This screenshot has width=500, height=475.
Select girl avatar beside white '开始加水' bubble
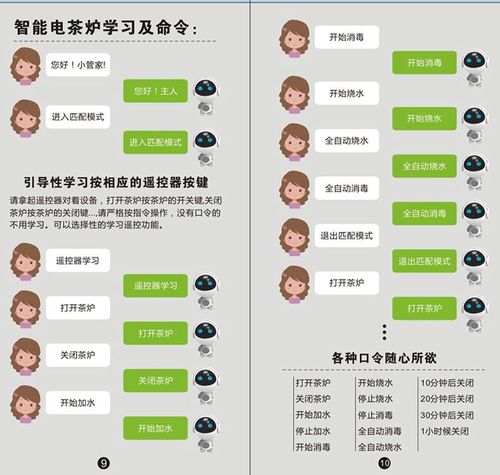[25, 404]
